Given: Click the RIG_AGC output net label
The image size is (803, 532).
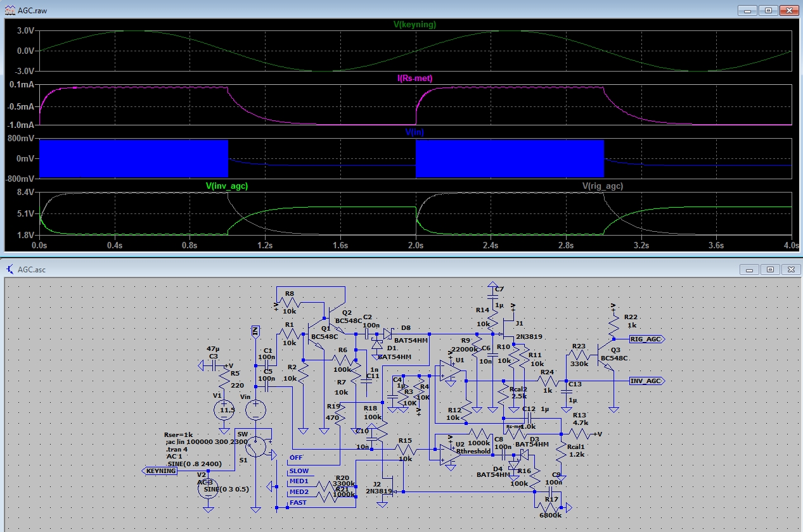Looking at the screenshot, I should (x=646, y=339).
